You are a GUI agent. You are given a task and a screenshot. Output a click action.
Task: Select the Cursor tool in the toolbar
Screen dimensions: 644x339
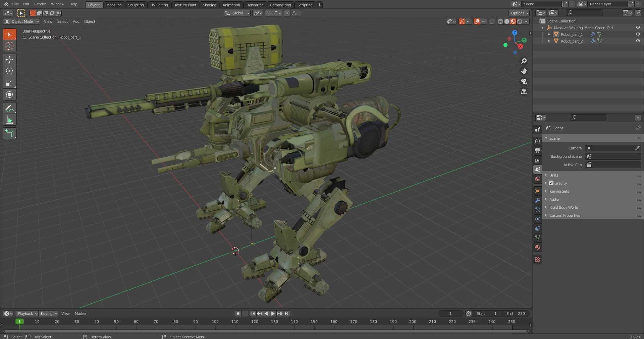9,46
